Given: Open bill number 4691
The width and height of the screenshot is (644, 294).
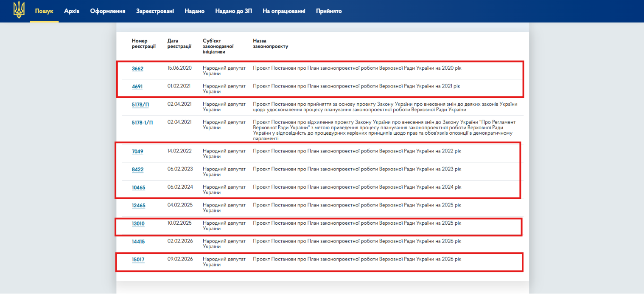Looking at the screenshot, I should coord(137,87).
